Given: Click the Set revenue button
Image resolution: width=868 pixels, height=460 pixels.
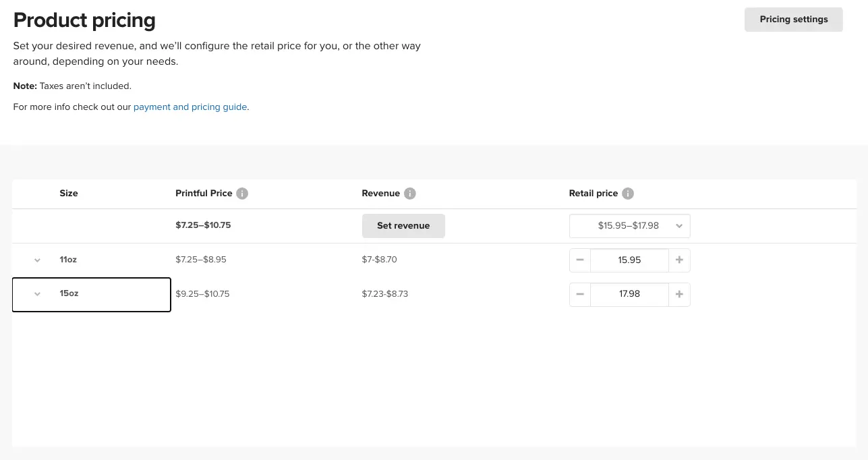Looking at the screenshot, I should pos(403,226).
